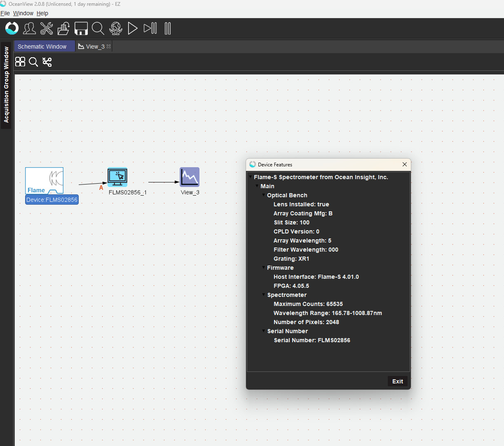Open the device manager users icon
504x446 pixels.
click(29, 28)
